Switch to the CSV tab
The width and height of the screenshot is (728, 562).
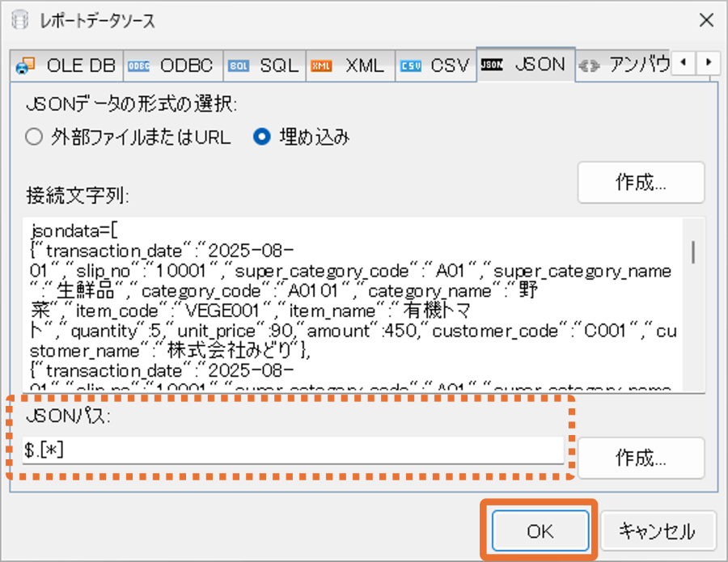436,65
